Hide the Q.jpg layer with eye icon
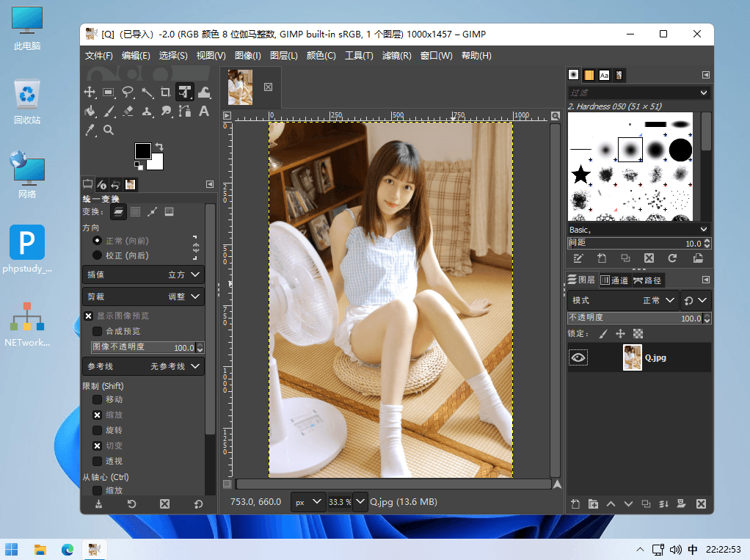The height and width of the screenshot is (560, 750). [x=578, y=357]
